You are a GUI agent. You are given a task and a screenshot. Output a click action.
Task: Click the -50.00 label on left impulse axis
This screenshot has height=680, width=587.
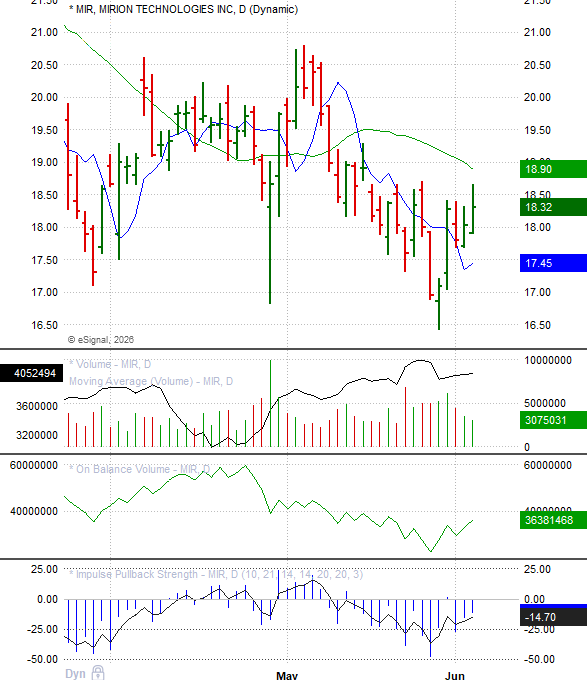(x=42, y=660)
